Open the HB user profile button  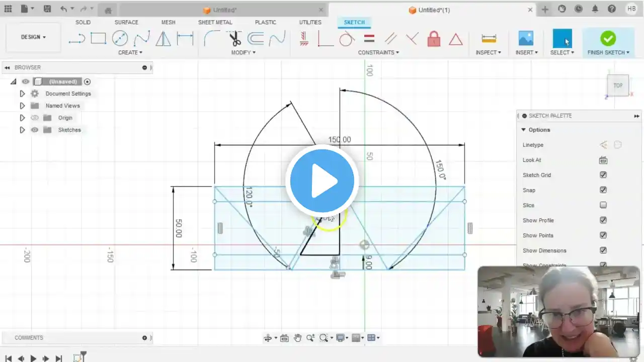[x=631, y=9]
